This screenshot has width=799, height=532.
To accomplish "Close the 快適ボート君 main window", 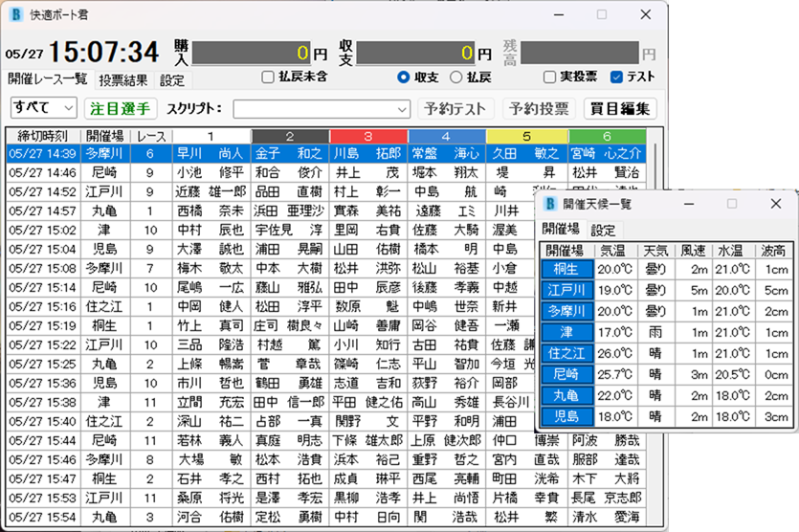I will 646,14.
